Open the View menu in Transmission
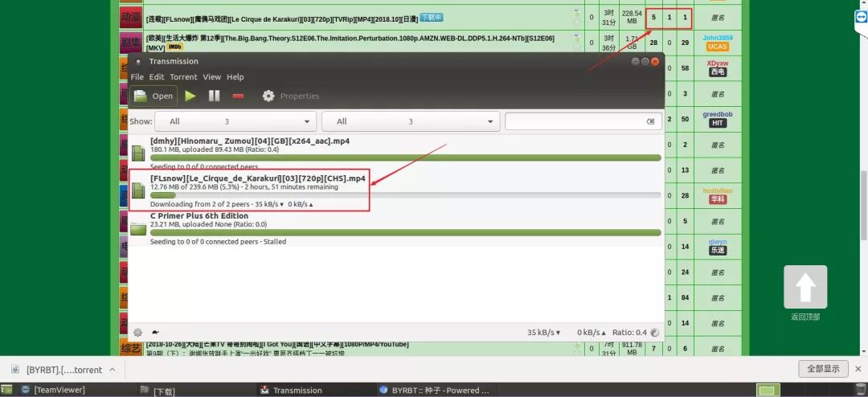The image size is (868, 397). pos(211,77)
